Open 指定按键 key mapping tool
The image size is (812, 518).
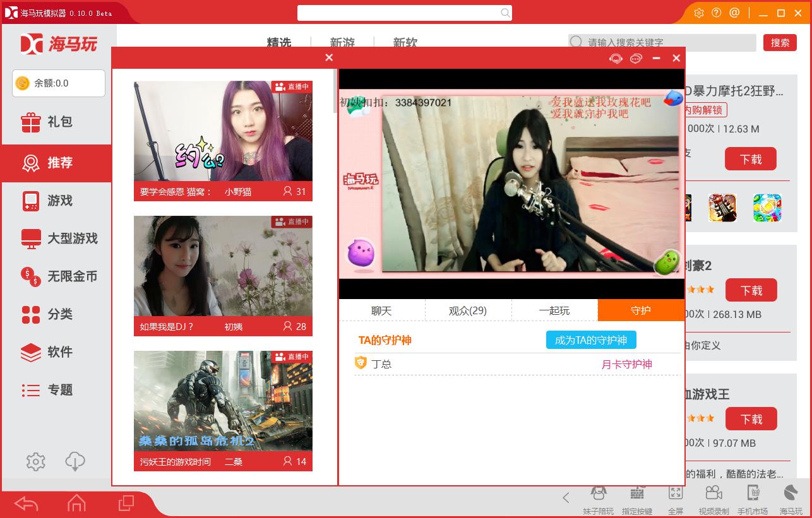[637, 500]
